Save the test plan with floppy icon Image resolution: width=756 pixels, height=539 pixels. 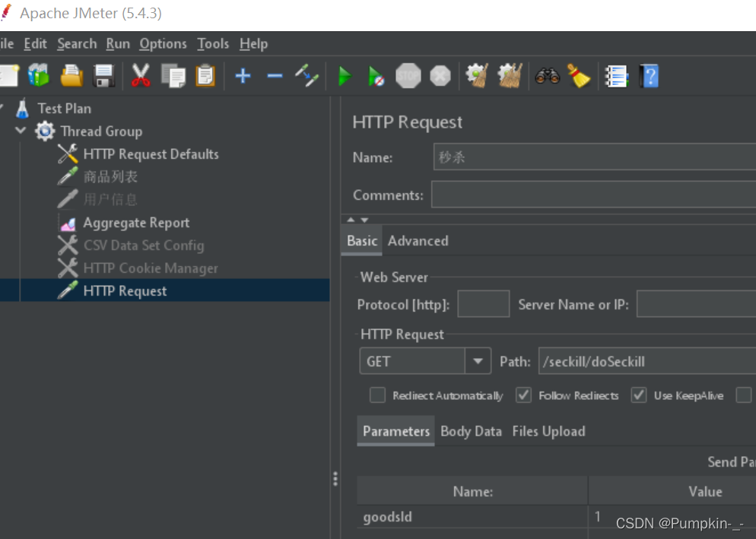point(103,76)
